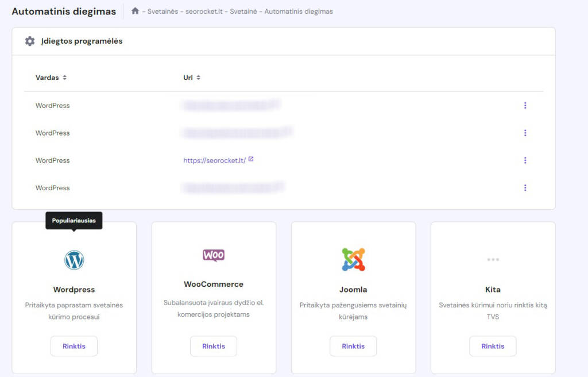Open three-dot menu for first WordPress row
Image resolution: width=588 pixels, height=377 pixels.
tap(525, 106)
